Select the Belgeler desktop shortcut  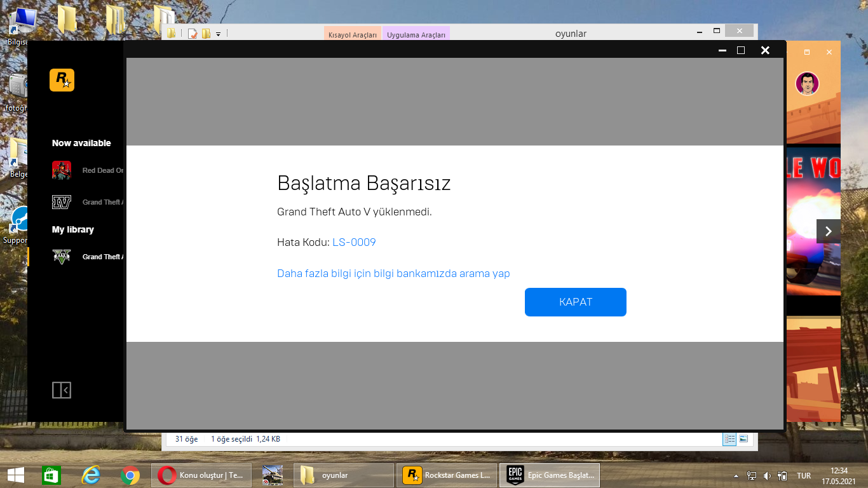pyautogui.click(x=18, y=158)
